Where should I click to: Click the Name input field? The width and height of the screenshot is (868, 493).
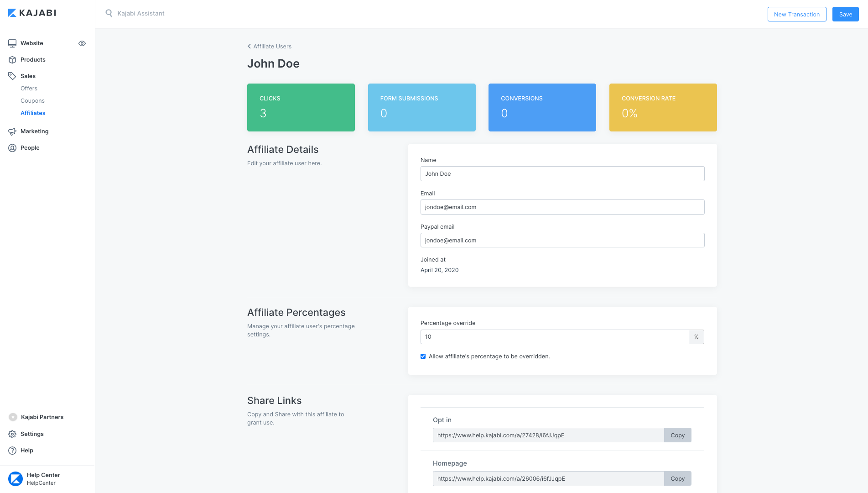(562, 174)
